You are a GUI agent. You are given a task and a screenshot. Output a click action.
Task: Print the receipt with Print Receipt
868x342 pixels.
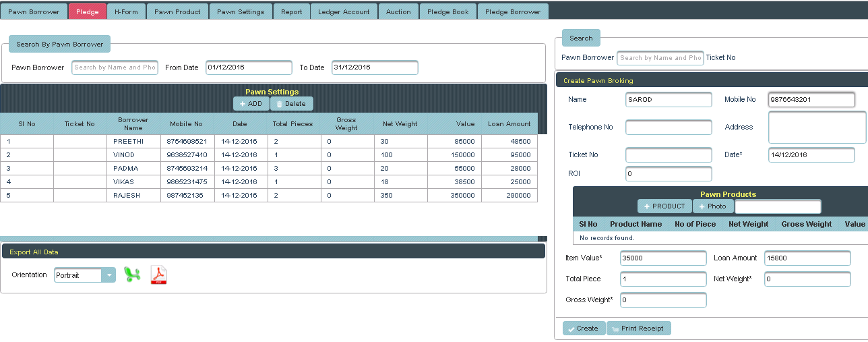coord(638,329)
